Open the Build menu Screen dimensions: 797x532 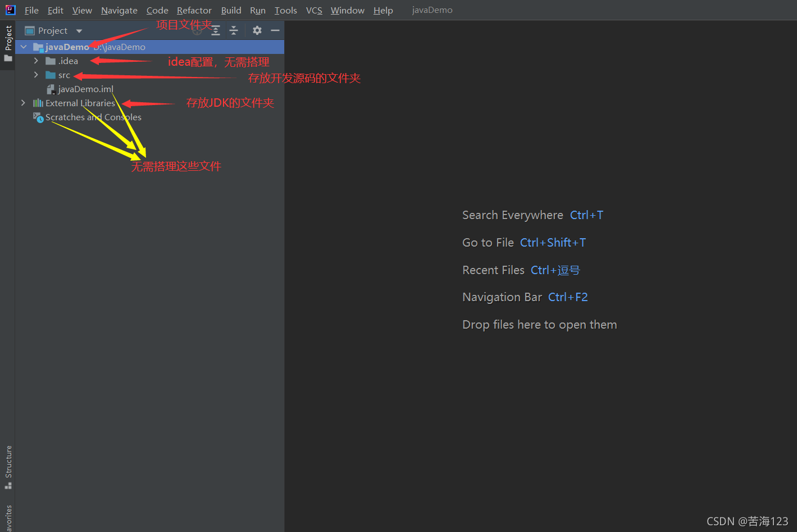pyautogui.click(x=231, y=10)
